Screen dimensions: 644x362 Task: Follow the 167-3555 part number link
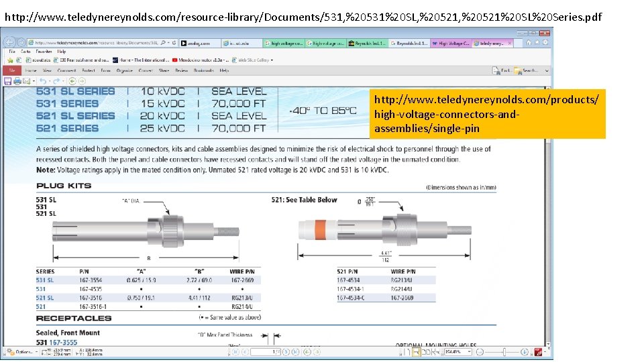coord(63,343)
